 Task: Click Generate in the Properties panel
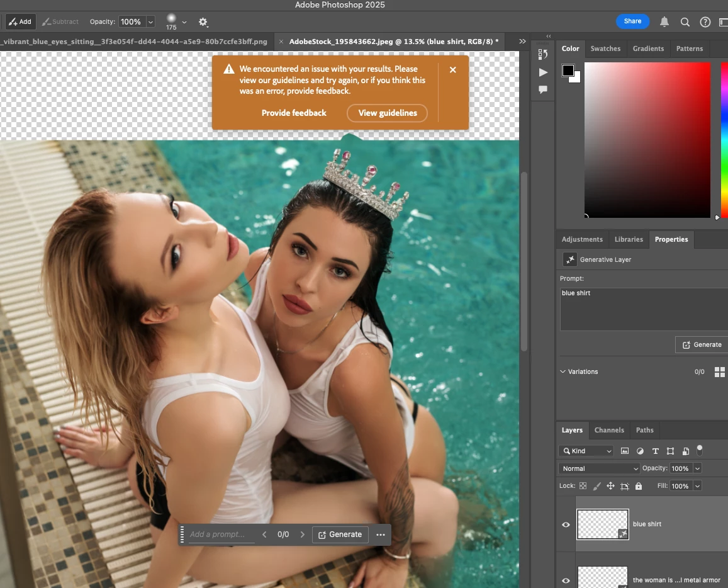point(702,344)
